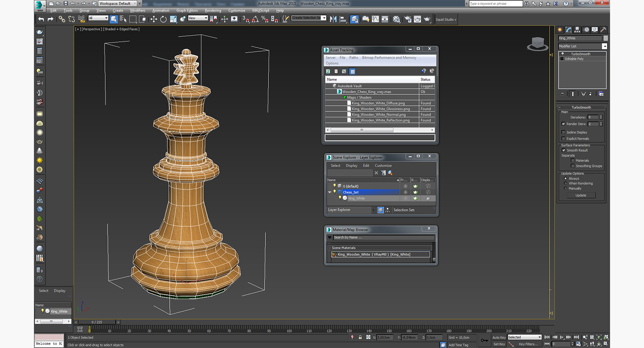Click the ViewCube in the viewport

pyautogui.click(x=538, y=43)
